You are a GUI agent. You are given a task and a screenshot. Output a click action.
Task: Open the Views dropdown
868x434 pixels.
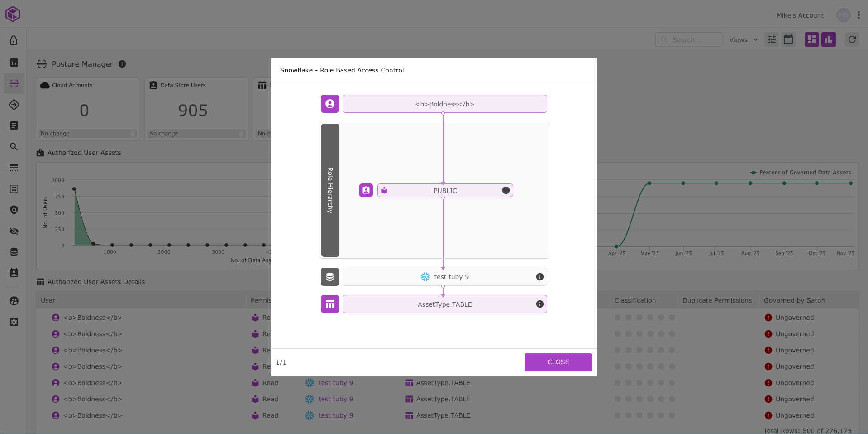tap(743, 40)
